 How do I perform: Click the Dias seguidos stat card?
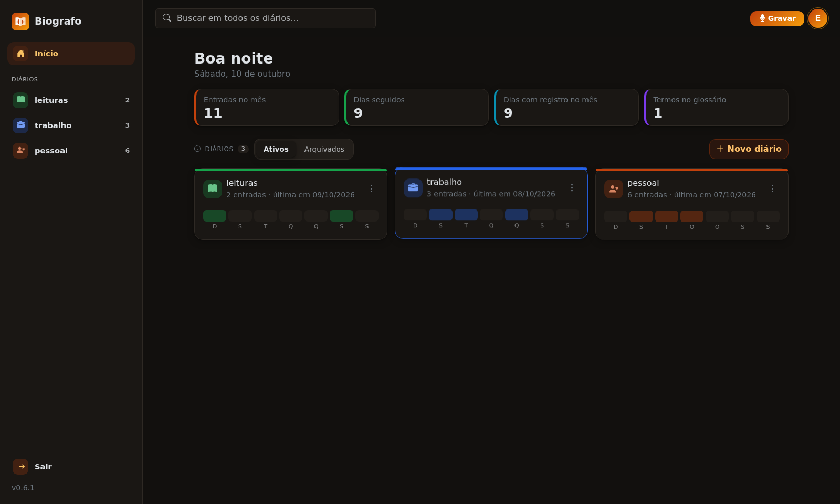416,108
